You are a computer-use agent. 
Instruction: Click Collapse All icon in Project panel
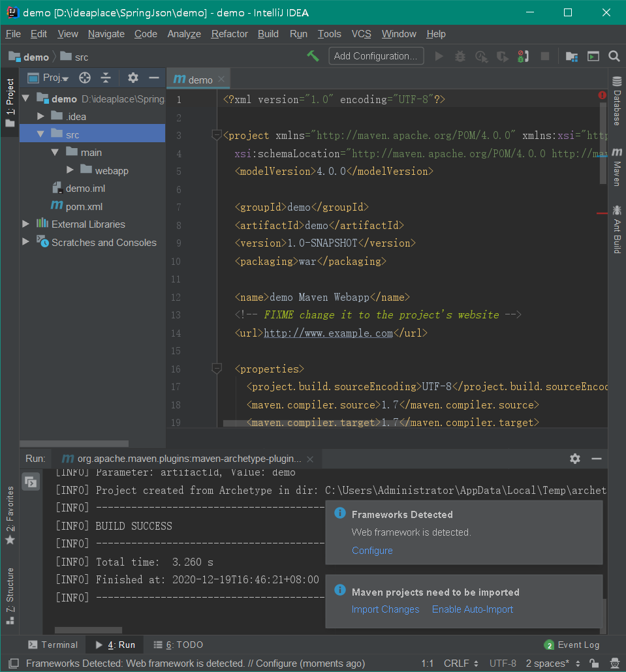click(106, 78)
